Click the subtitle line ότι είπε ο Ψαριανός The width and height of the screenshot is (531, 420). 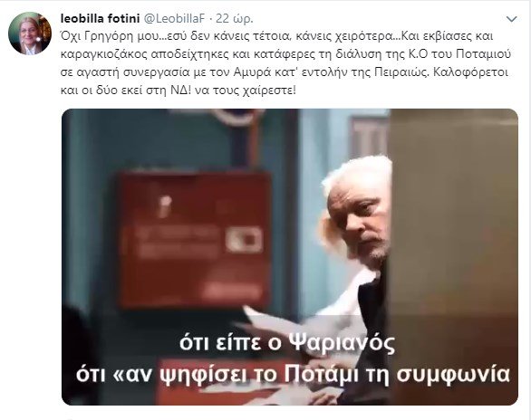pyautogui.click(x=287, y=342)
